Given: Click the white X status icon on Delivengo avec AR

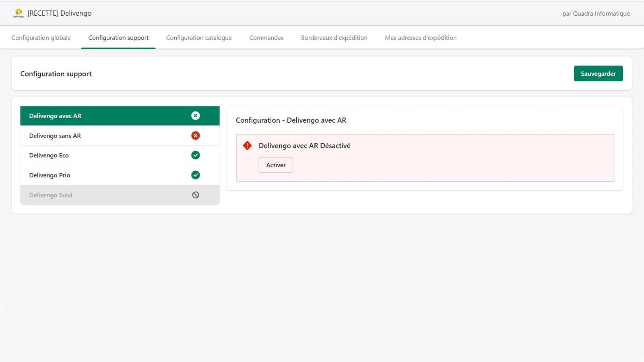Looking at the screenshot, I should pyautogui.click(x=196, y=115).
